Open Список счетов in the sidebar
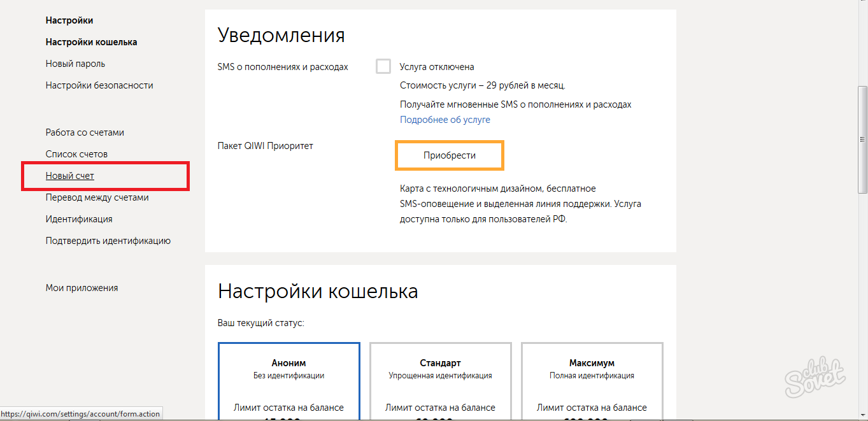 click(x=76, y=154)
